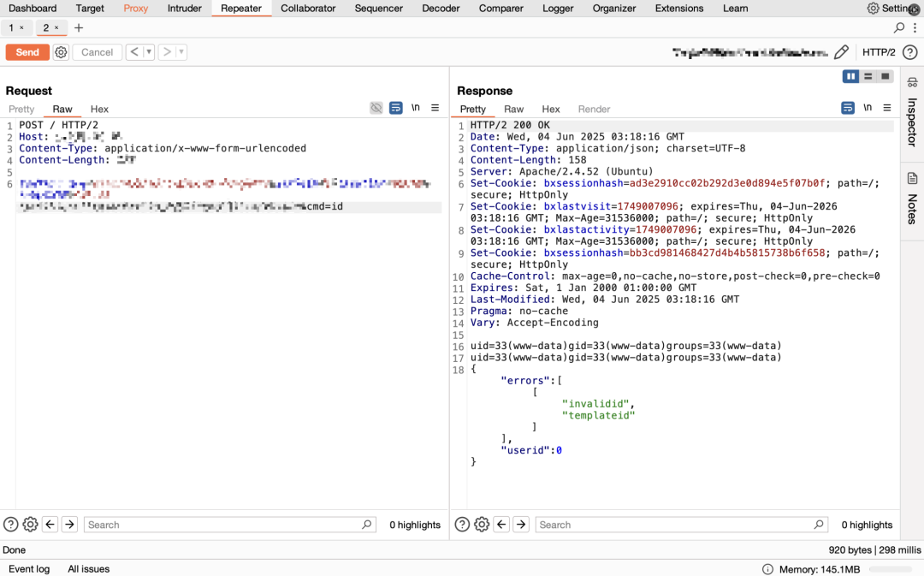The height and width of the screenshot is (576, 924).
Task: Go to next request search match
Action: (69, 524)
